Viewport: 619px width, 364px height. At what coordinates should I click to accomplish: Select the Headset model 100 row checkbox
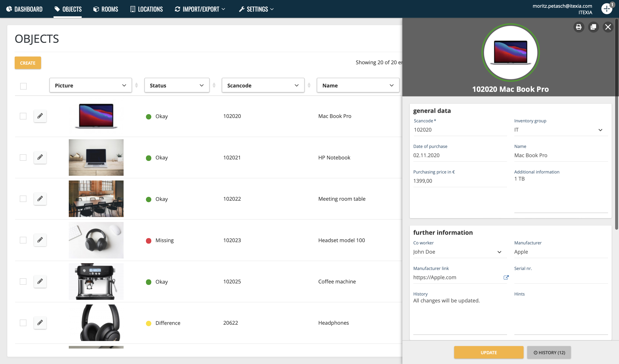(23, 240)
